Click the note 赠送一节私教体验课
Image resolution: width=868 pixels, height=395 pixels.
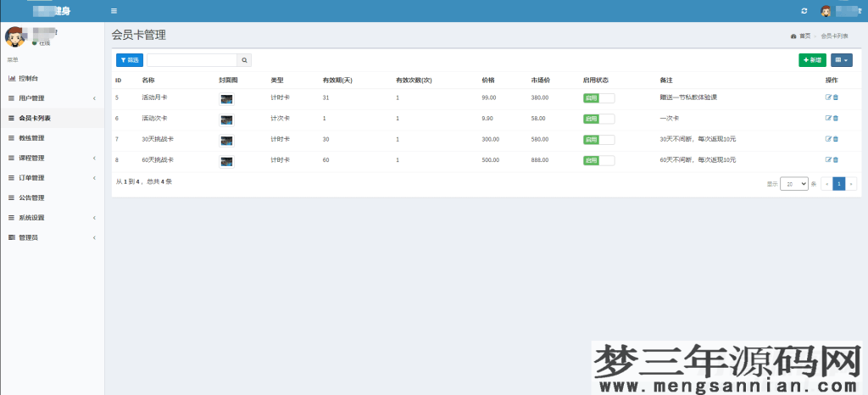pos(688,97)
